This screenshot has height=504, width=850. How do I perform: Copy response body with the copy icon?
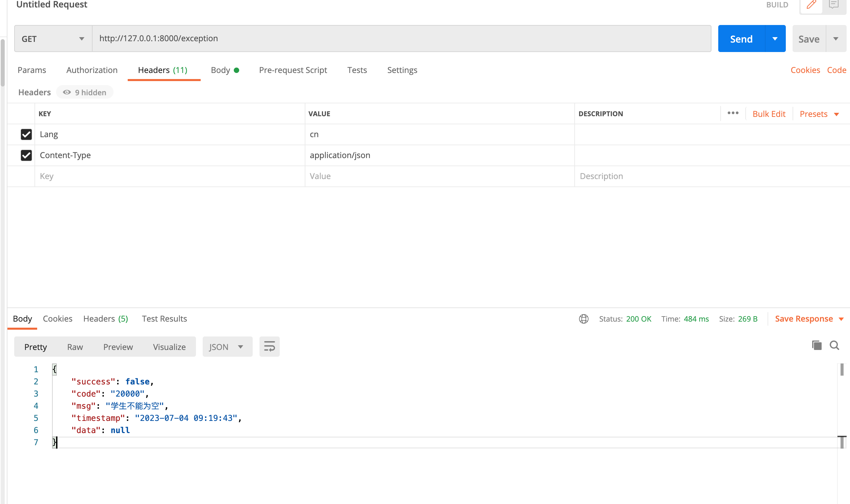[x=816, y=345]
